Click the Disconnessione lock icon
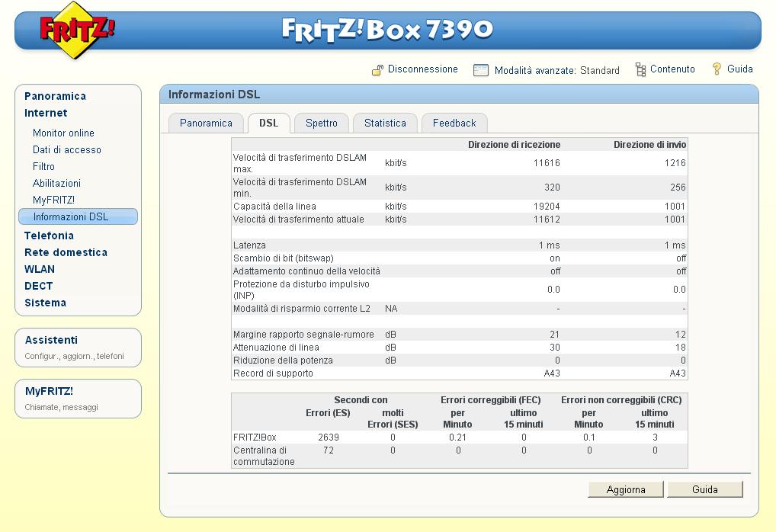776x532 pixels. coord(377,70)
